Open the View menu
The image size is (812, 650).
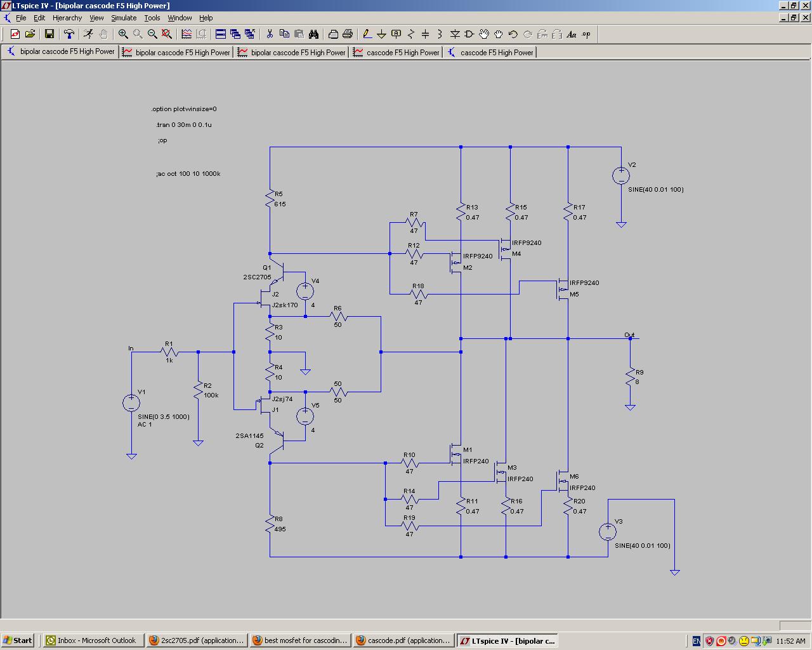pyautogui.click(x=96, y=18)
